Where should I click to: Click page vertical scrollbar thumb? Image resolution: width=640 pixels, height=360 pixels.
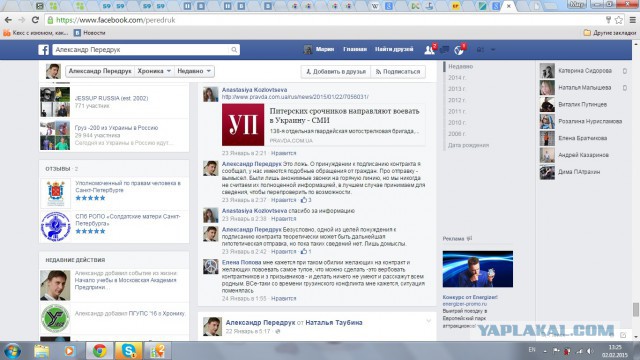point(636,309)
